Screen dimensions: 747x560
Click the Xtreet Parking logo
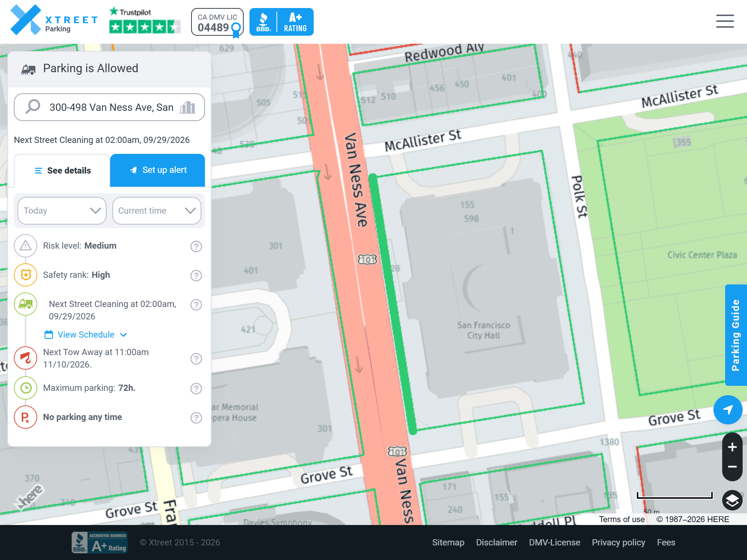pyautogui.click(x=54, y=20)
